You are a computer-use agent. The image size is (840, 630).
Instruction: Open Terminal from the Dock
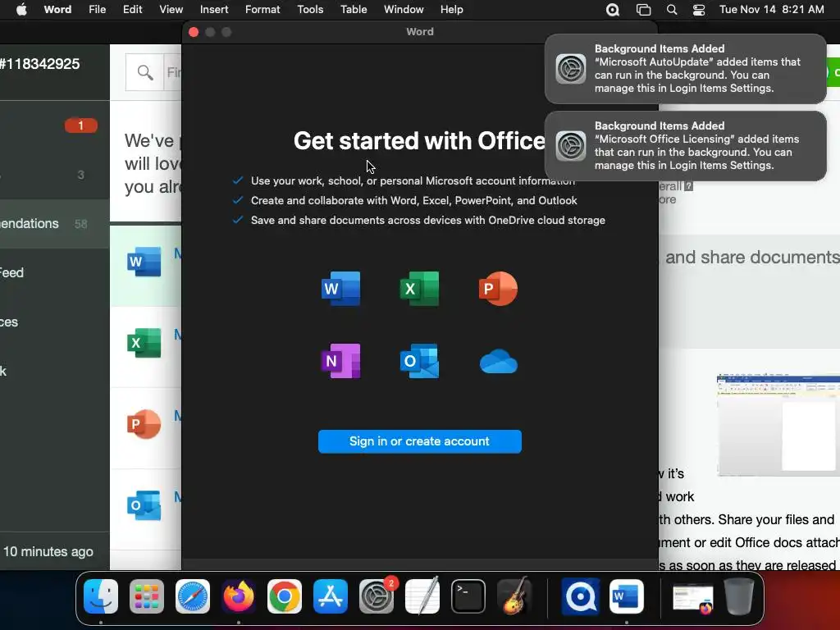(468, 596)
